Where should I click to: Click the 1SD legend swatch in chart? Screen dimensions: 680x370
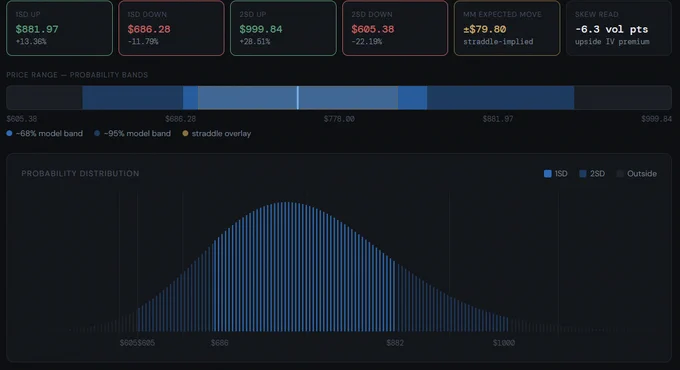pos(548,174)
